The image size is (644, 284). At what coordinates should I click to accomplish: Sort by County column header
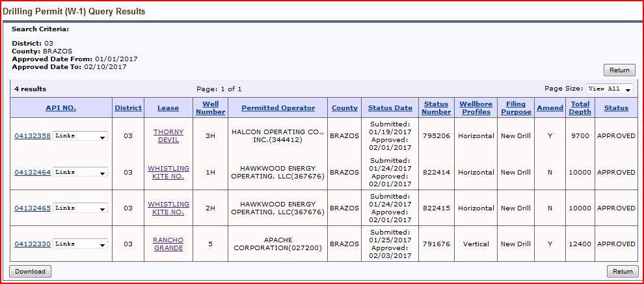[345, 108]
